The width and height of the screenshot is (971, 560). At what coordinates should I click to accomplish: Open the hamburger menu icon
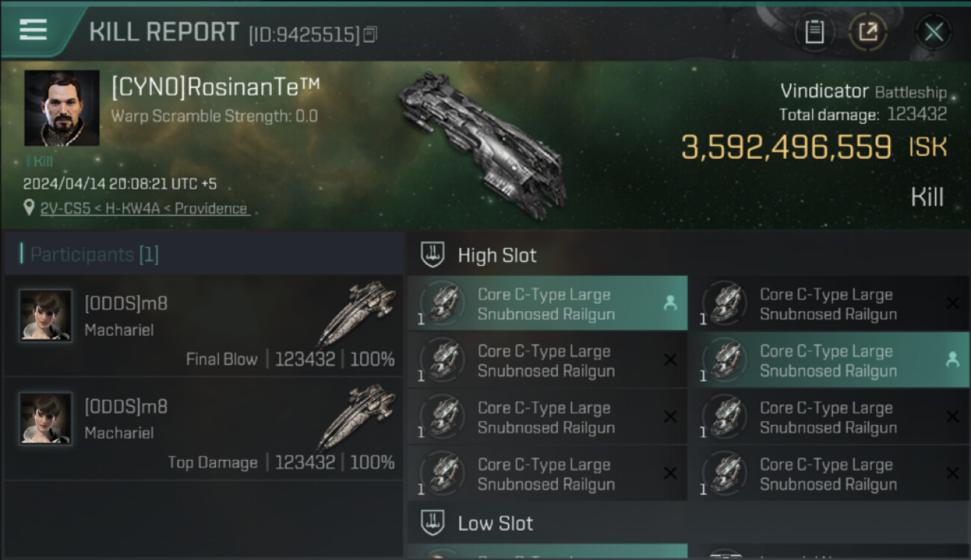click(33, 30)
